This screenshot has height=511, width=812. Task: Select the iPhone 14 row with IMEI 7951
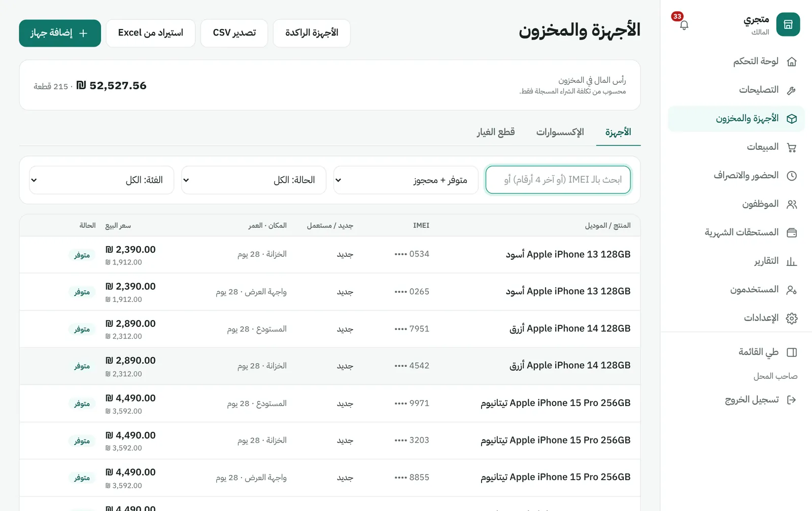330,329
